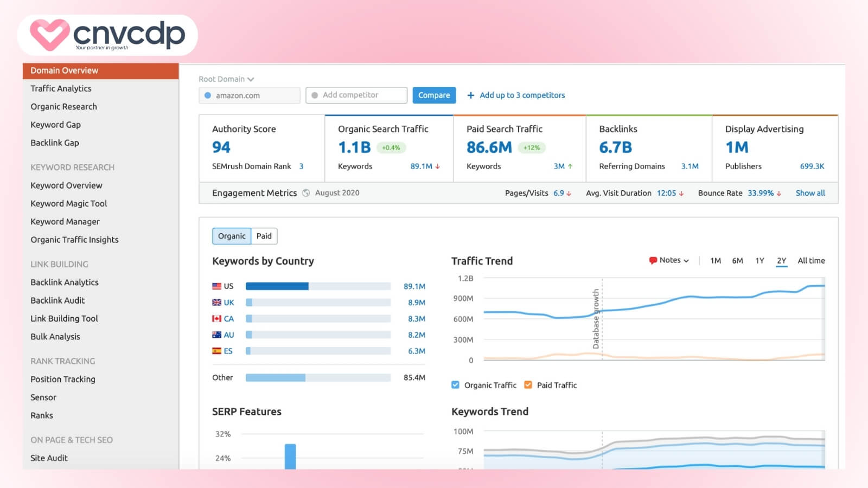Click the down arrow next to Bounce Rate
The width and height of the screenshot is (868, 488).
coord(778,194)
